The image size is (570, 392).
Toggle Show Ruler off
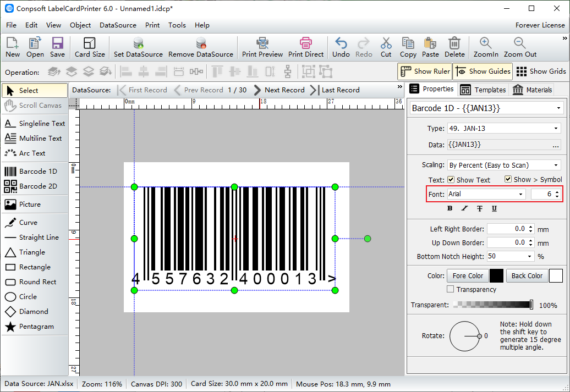425,71
